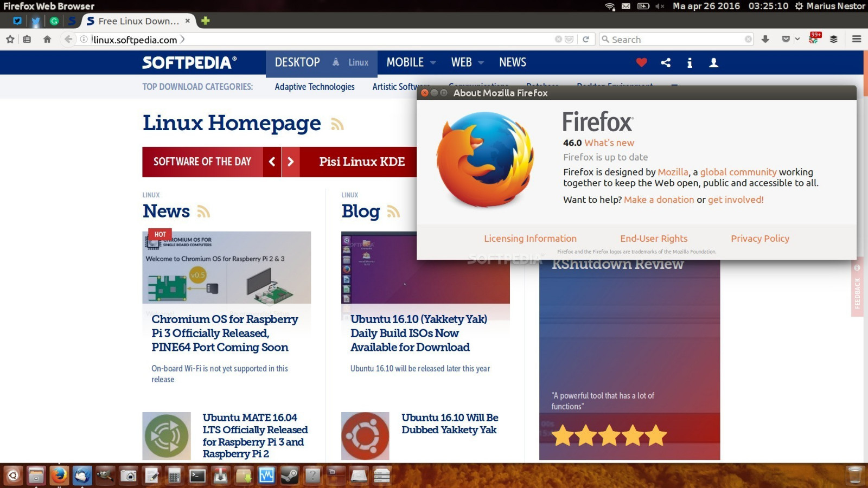Click the get involved! link
This screenshot has height=488, width=868.
pyautogui.click(x=736, y=200)
